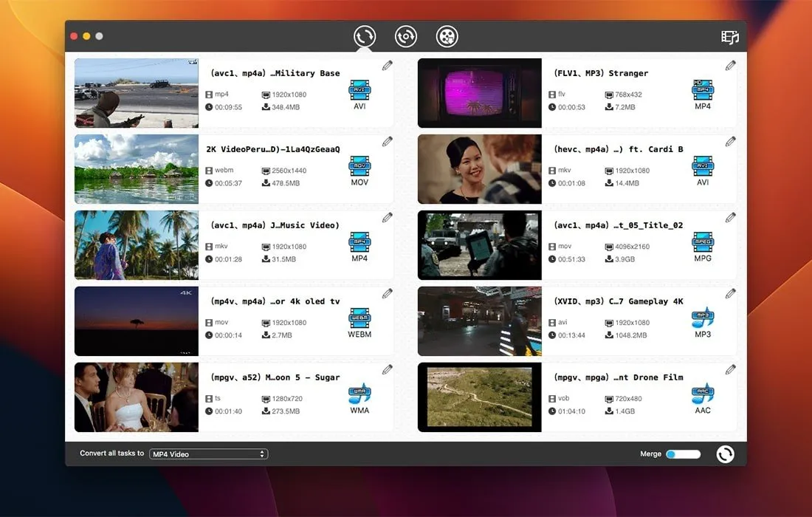The height and width of the screenshot is (517, 812).
Task: Click the WMA format icon on the Sugar video
Action: (359, 397)
